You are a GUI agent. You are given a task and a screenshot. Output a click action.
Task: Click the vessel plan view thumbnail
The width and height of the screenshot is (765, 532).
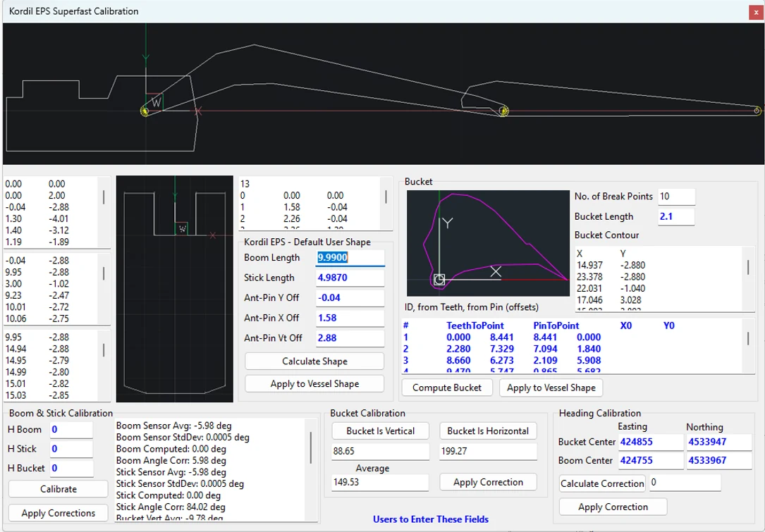pos(175,289)
